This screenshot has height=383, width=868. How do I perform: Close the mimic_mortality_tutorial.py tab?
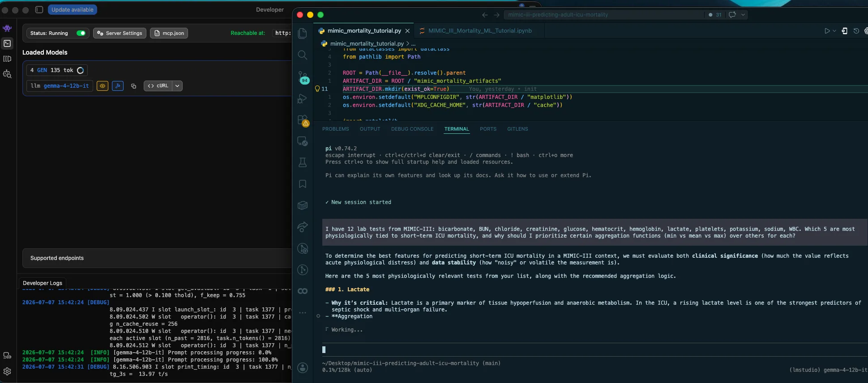(407, 31)
